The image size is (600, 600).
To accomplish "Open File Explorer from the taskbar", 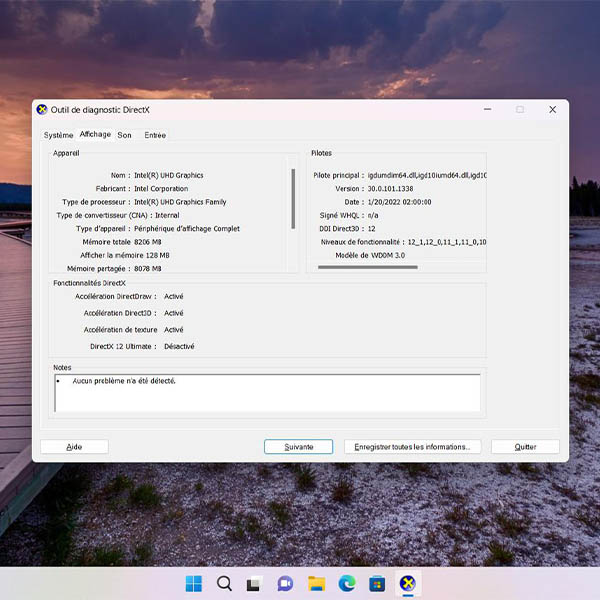I will point(316,583).
